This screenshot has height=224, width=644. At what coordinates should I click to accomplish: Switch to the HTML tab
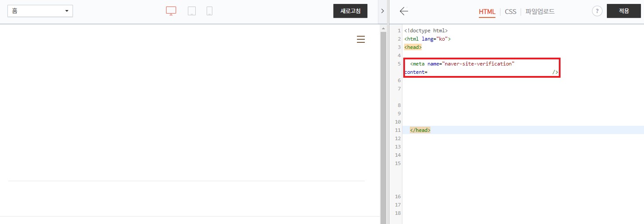pos(487,12)
